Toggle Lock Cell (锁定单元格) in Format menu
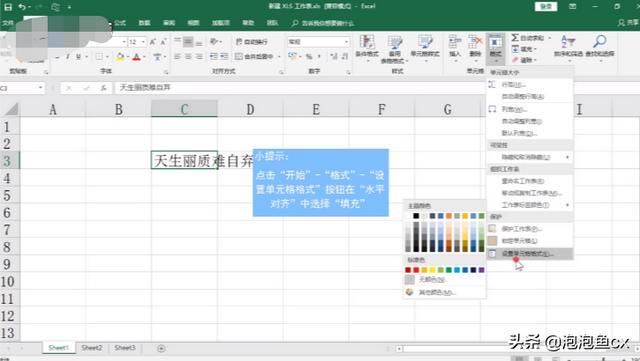Screen dimensions: 640x361 click(x=519, y=241)
